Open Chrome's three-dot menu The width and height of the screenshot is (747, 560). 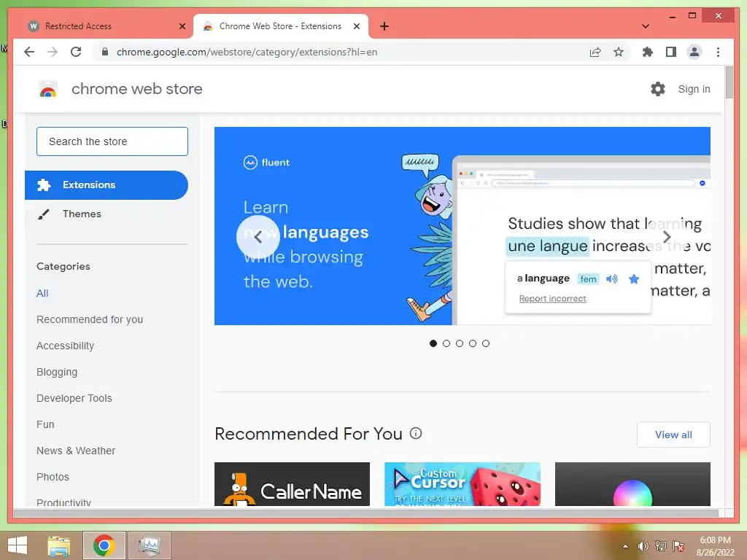(x=718, y=52)
